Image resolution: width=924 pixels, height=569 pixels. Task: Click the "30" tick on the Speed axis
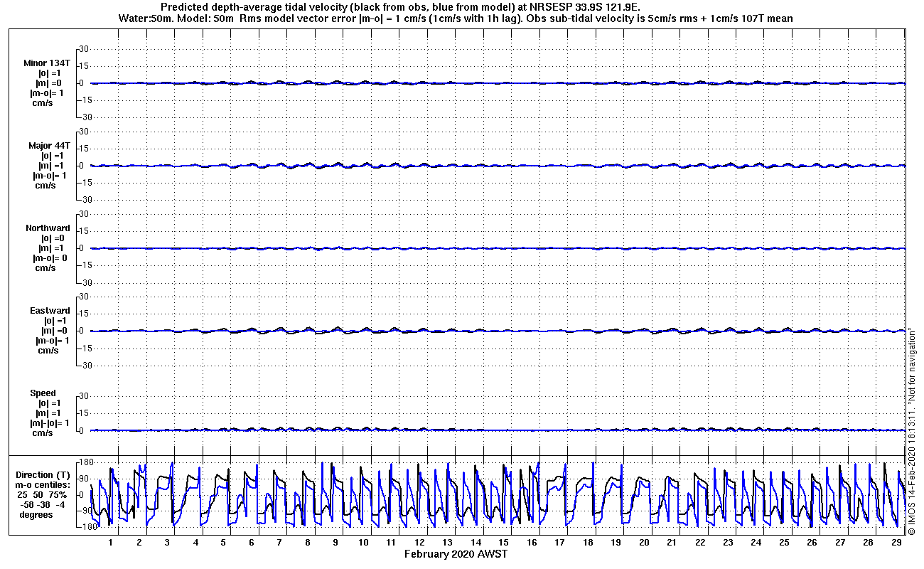(82, 396)
